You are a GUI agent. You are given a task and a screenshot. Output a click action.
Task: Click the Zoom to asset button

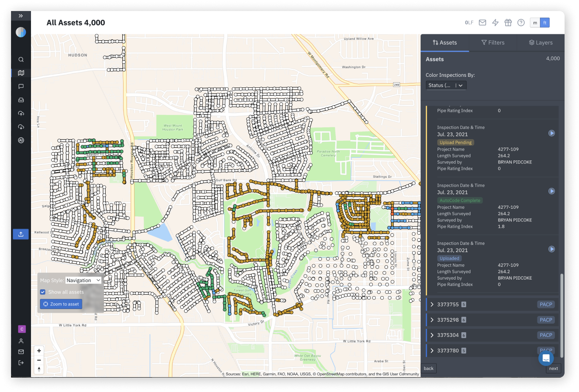pyautogui.click(x=61, y=304)
